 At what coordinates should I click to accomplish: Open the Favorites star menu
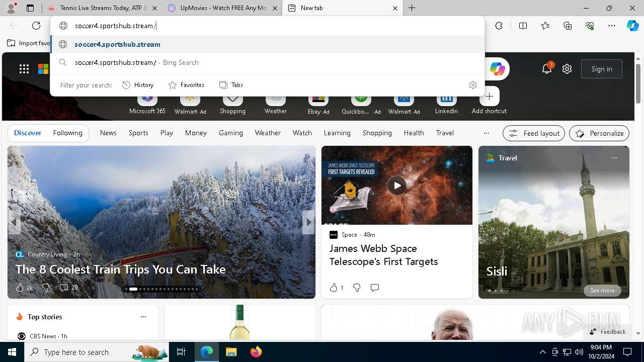pos(545,26)
